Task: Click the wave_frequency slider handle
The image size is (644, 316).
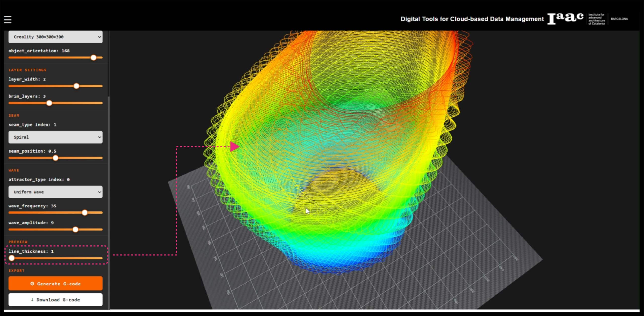Action: (x=85, y=213)
